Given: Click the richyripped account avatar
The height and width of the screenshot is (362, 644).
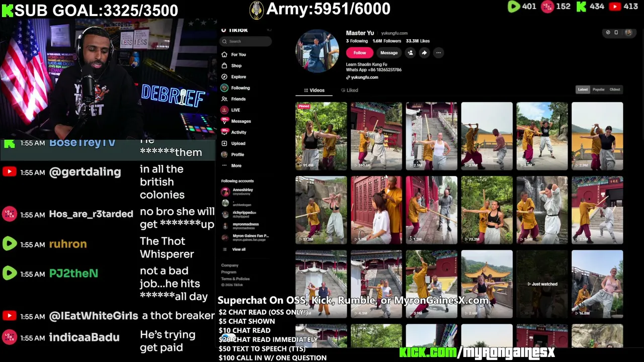Looking at the screenshot, I should [225, 214].
